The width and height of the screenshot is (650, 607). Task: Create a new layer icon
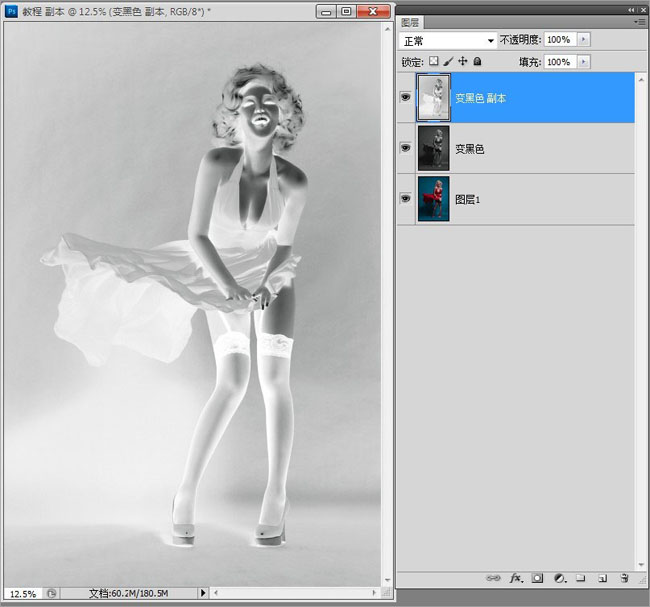click(603, 578)
